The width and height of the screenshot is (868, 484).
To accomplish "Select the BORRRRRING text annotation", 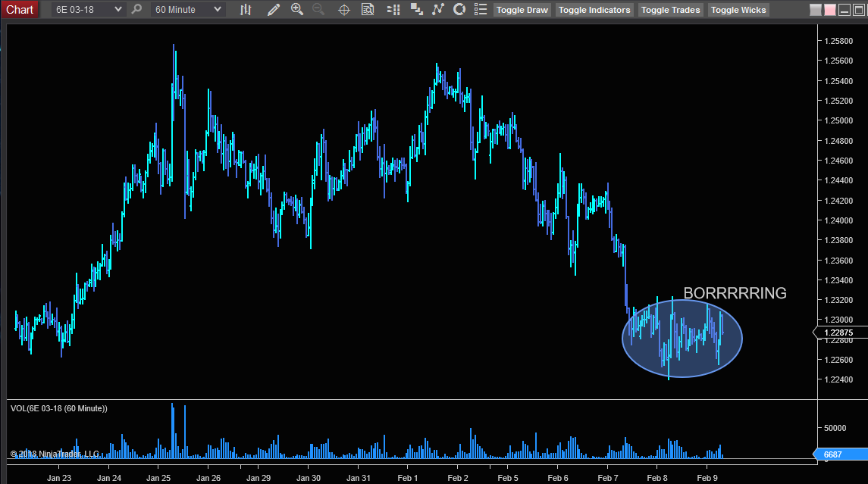I will coord(735,293).
